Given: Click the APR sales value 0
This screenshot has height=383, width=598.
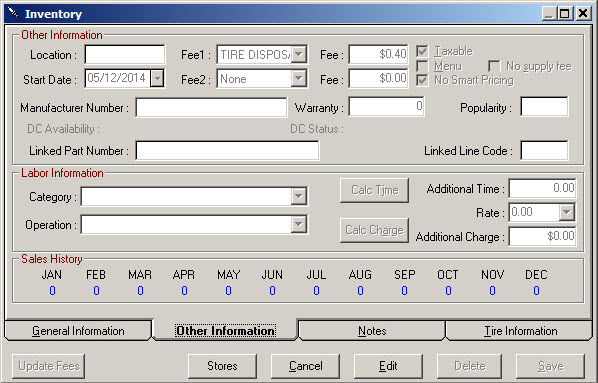Looking at the screenshot, I should (x=184, y=291).
